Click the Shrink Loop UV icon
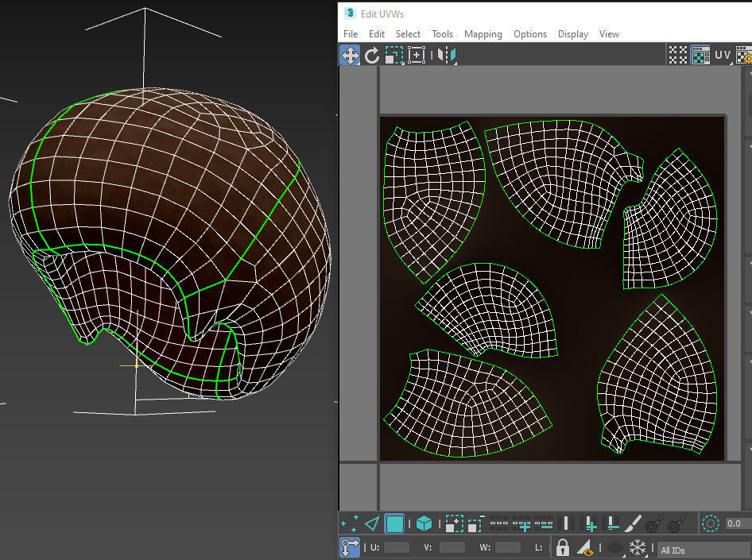The width and height of the screenshot is (752, 560). (544, 524)
